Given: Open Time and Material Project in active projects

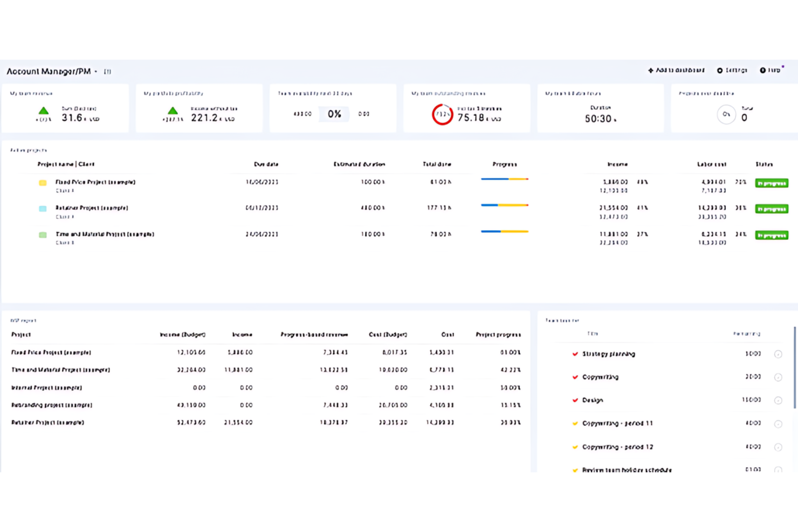Looking at the screenshot, I should 105,234.
